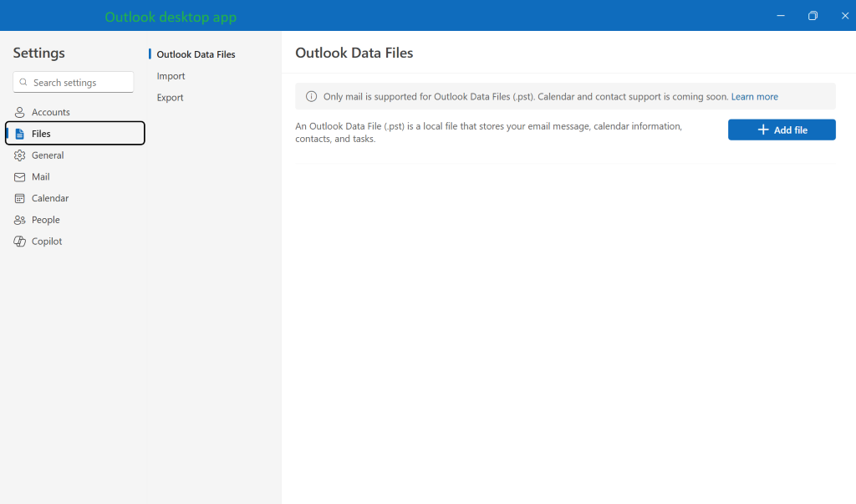Click the General gear icon

pyautogui.click(x=20, y=155)
